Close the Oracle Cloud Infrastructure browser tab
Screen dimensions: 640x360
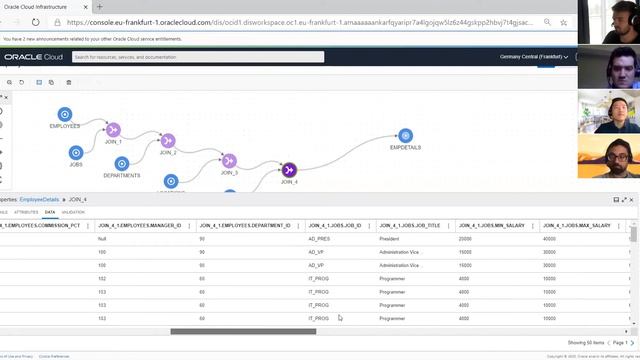(x=85, y=7)
